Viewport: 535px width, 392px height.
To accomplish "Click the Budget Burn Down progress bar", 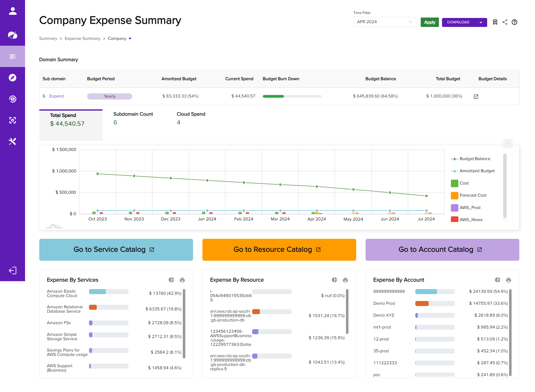I will pos(292,96).
